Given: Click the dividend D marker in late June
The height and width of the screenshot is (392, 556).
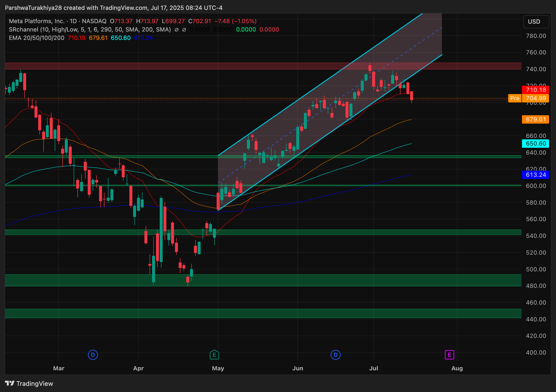Looking at the screenshot, I should (335, 355).
